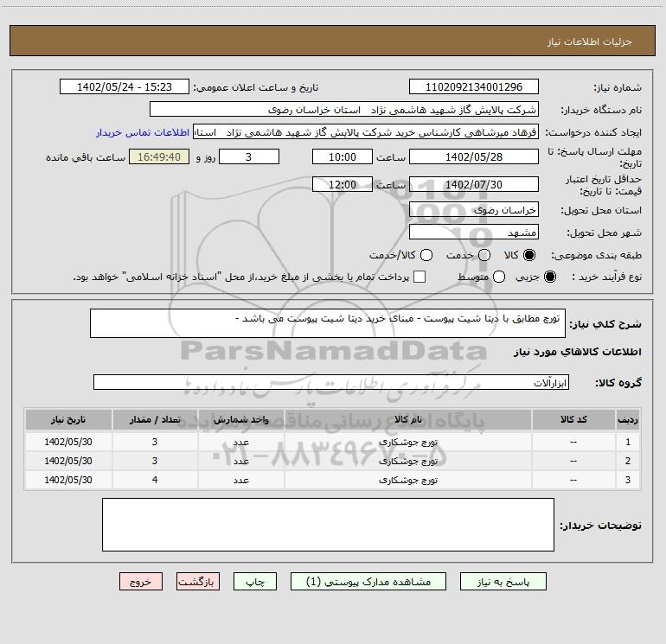Click the 'خروج' exit button
Viewport: 666px width, 644px height.
tap(141, 582)
